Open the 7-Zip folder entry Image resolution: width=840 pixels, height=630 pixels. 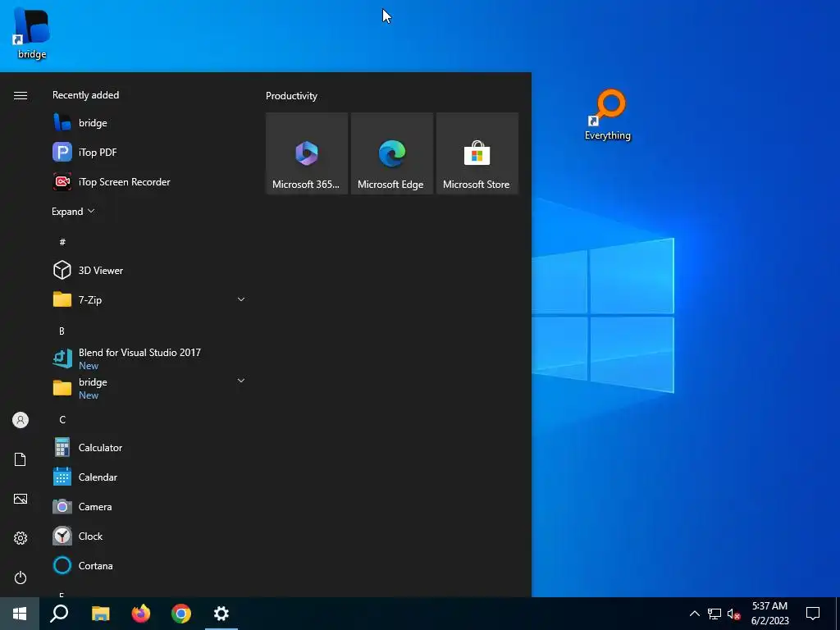pos(149,299)
